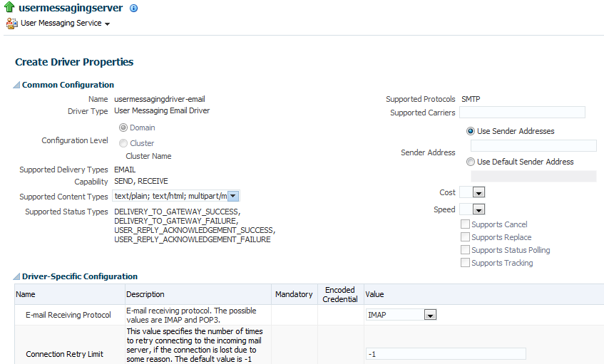Enable the Supports Status Polling checkbox
This screenshot has width=604, height=364.
coord(465,250)
